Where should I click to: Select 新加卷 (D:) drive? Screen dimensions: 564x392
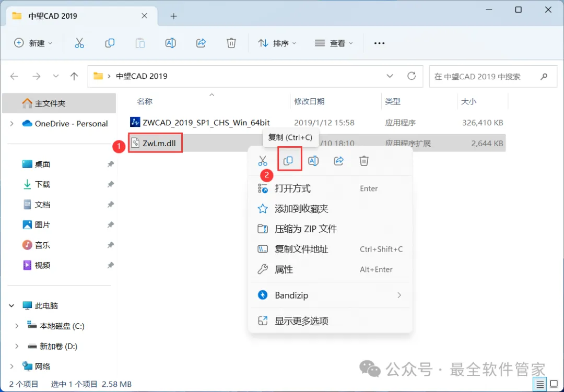[x=58, y=346]
